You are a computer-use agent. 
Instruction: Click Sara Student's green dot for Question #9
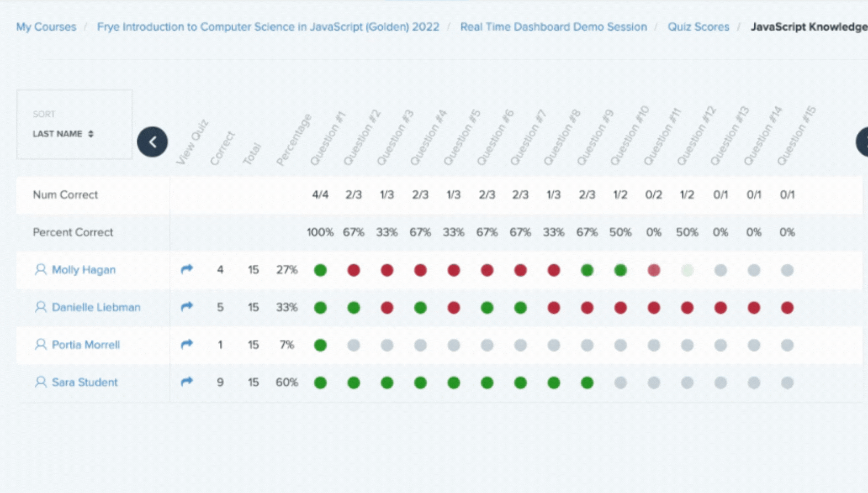(x=587, y=383)
